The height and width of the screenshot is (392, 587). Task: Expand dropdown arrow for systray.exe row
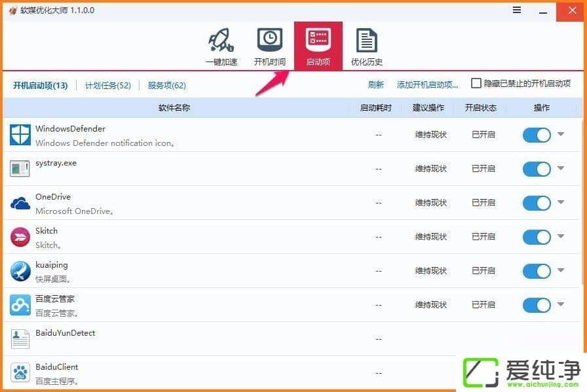(561, 168)
